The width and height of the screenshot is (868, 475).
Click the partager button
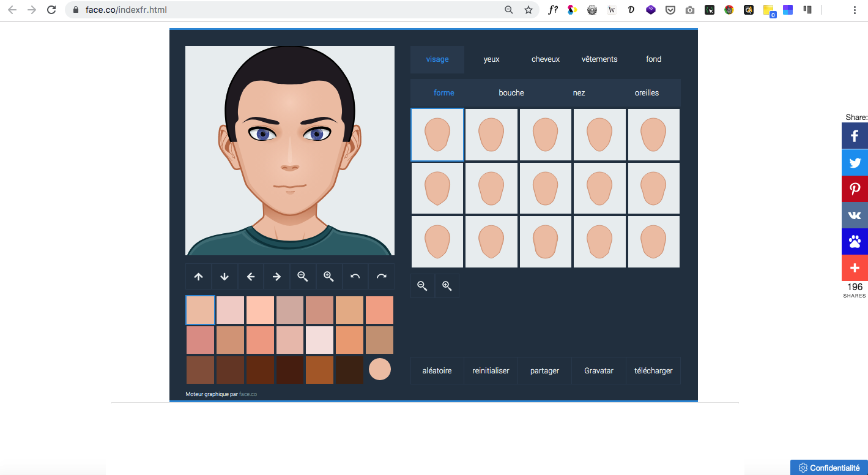(545, 371)
